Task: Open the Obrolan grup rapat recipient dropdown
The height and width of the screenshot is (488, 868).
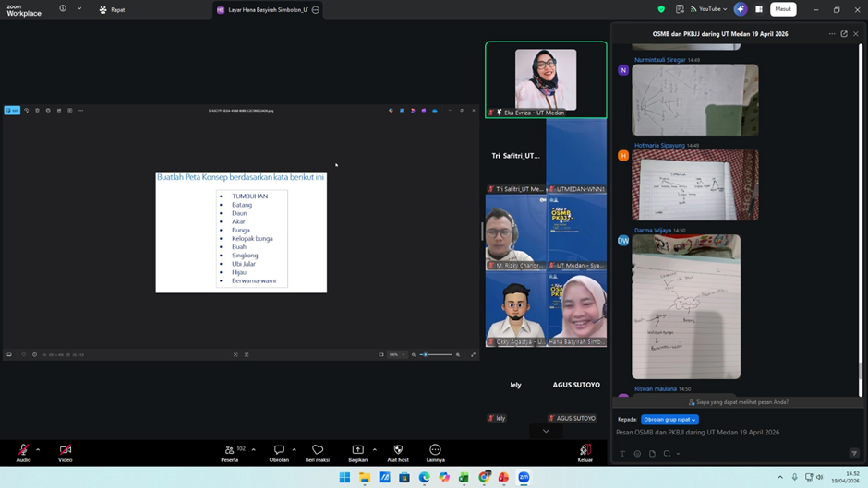Action: tap(669, 420)
